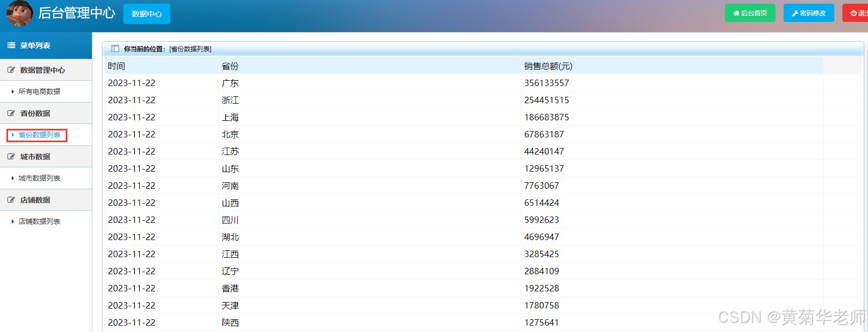Click sales value 12965137
The height and width of the screenshot is (332, 868).
pos(544,169)
